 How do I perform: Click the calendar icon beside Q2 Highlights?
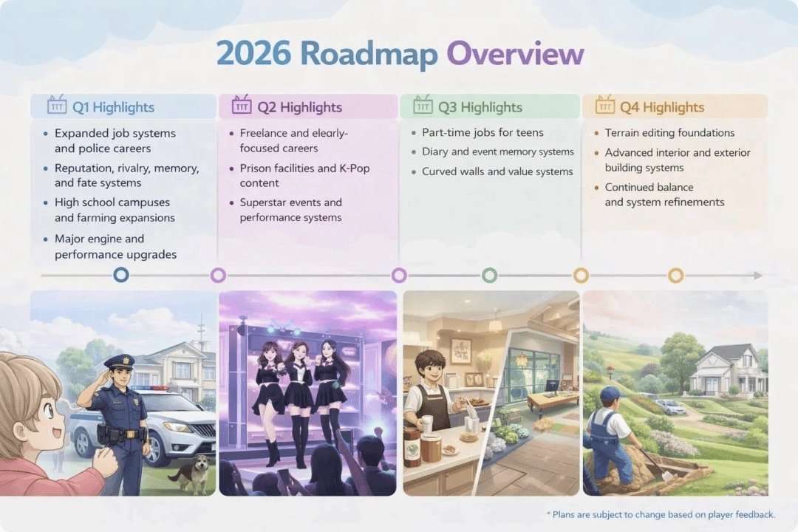(x=242, y=106)
